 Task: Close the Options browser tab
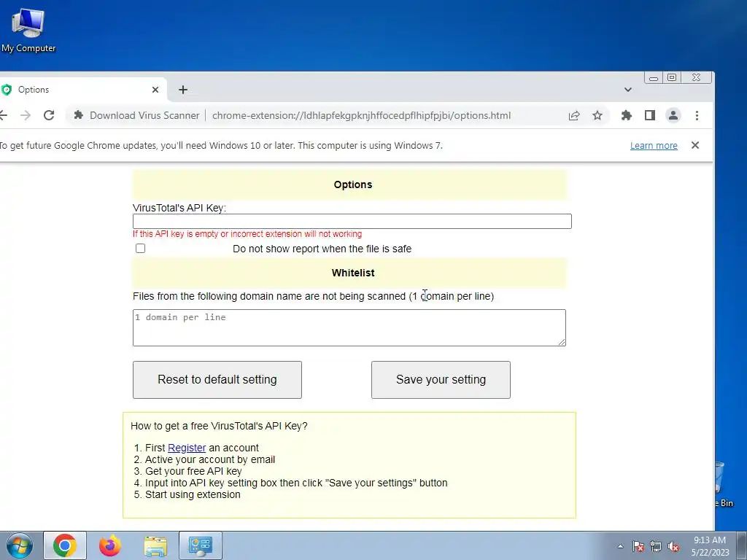pyautogui.click(x=155, y=90)
